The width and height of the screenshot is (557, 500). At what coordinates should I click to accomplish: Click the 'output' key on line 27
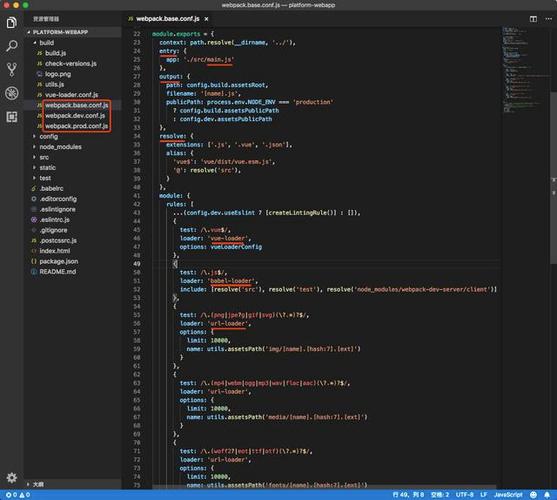[170, 77]
